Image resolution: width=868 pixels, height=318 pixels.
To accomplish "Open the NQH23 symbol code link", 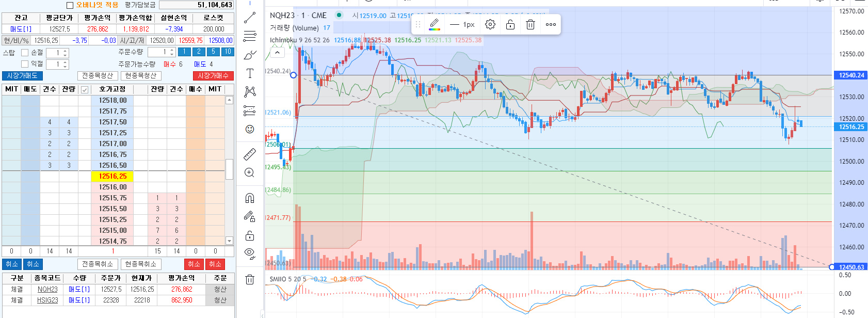I will (47, 290).
